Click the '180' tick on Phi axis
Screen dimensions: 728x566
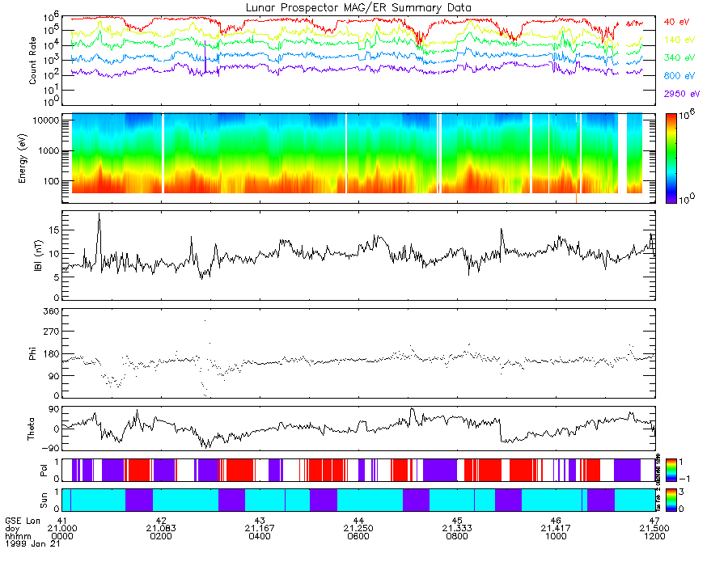(52, 354)
